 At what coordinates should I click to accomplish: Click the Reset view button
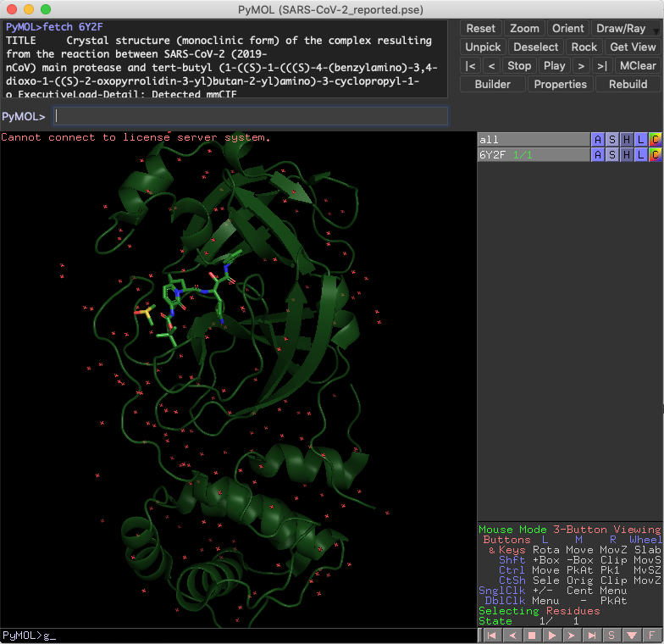tap(481, 29)
